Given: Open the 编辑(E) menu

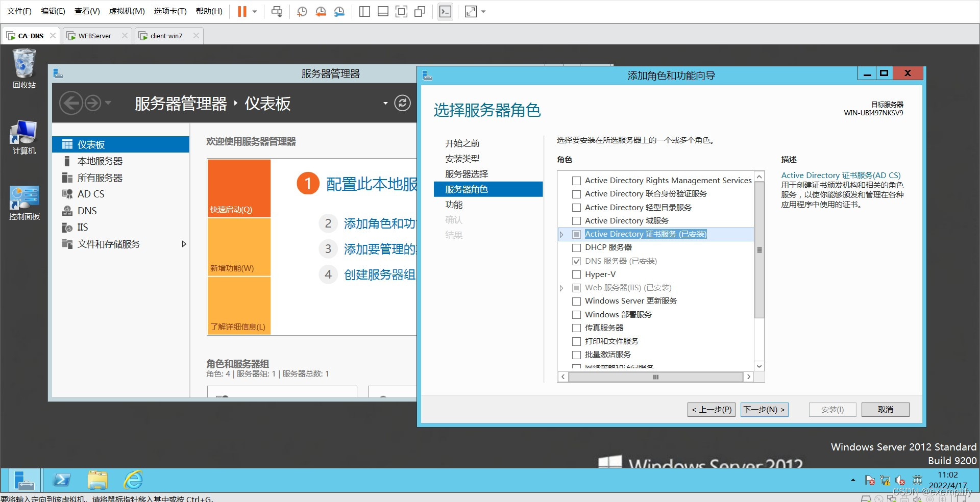Looking at the screenshot, I should pos(53,11).
